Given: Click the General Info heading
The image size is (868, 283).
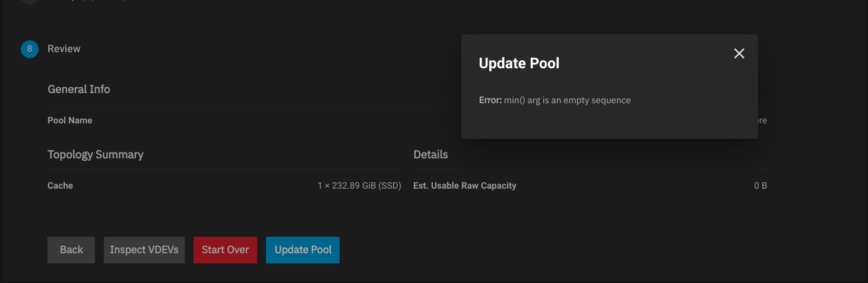Looking at the screenshot, I should click(x=79, y=89).
